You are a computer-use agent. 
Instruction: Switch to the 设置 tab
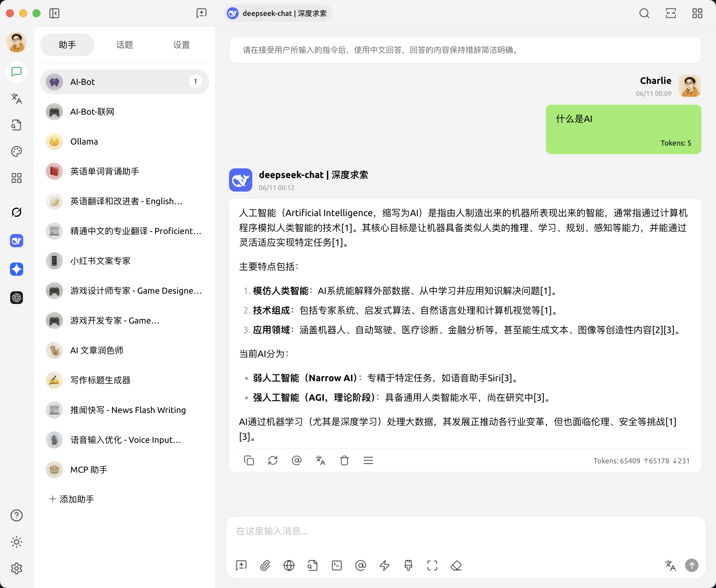tap(182, 45)
